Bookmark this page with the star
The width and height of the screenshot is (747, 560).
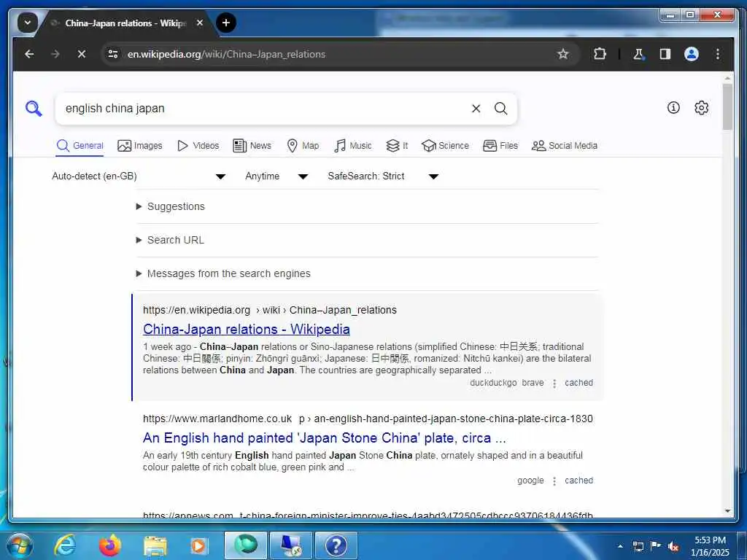pos(562,54)
